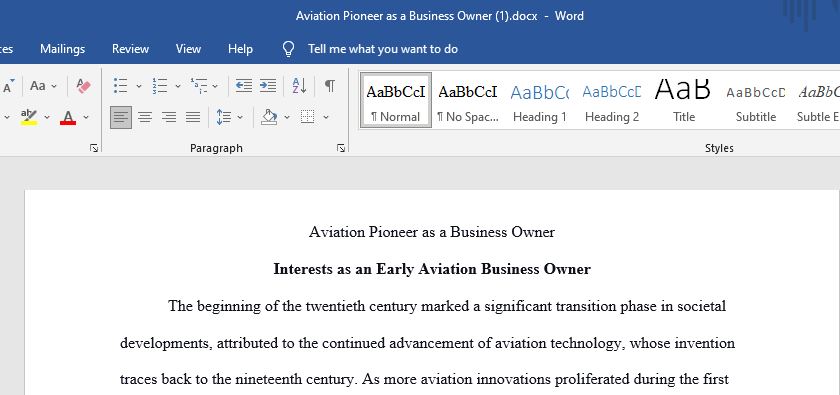The height and width of the screenshot is (395, 840).
Task: Click the Numbering list icon
Action: point(160,86)
